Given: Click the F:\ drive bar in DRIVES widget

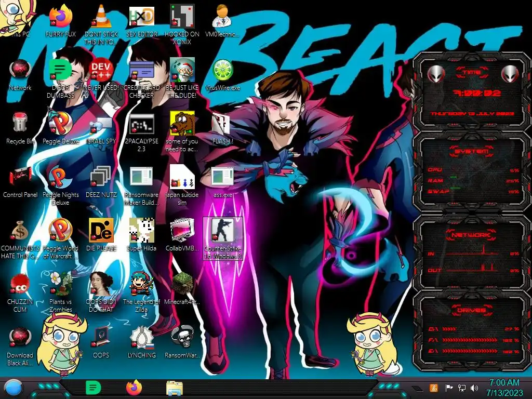Looking at the screenshot, I should click(x=474, y=340).
